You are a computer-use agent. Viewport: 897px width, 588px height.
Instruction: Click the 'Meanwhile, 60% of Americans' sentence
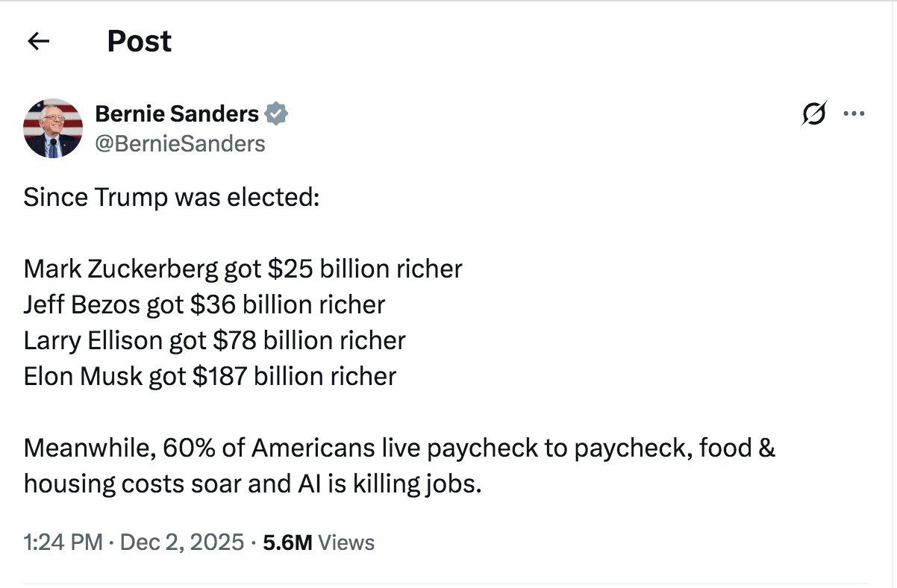pyautogui.click(x=224, y=448)
